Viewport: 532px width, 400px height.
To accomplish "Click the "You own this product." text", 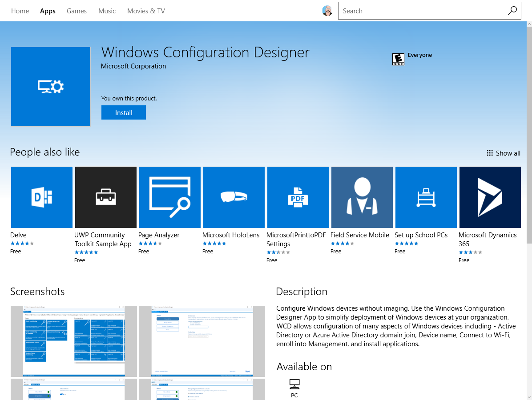I will pos(129,98).
